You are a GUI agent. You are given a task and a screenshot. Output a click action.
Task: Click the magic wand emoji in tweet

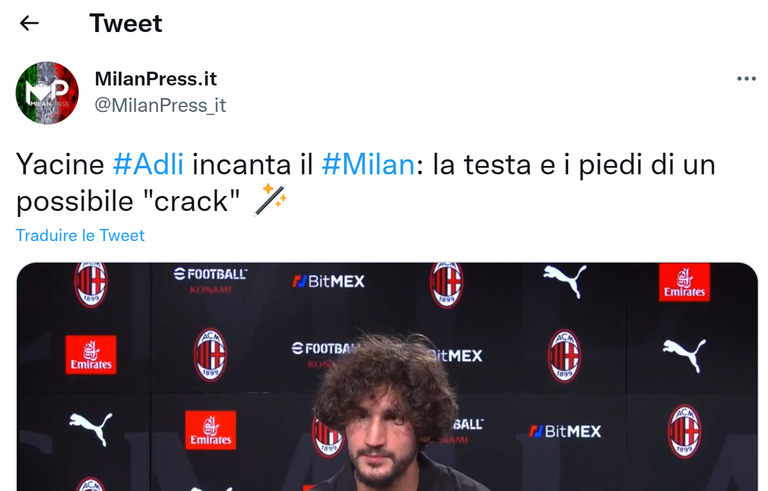270,200
